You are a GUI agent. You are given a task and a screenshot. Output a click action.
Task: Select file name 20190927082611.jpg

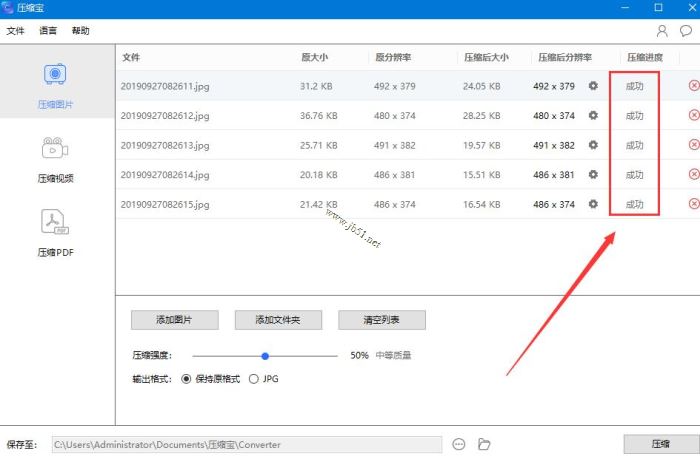tap(165, 86)
